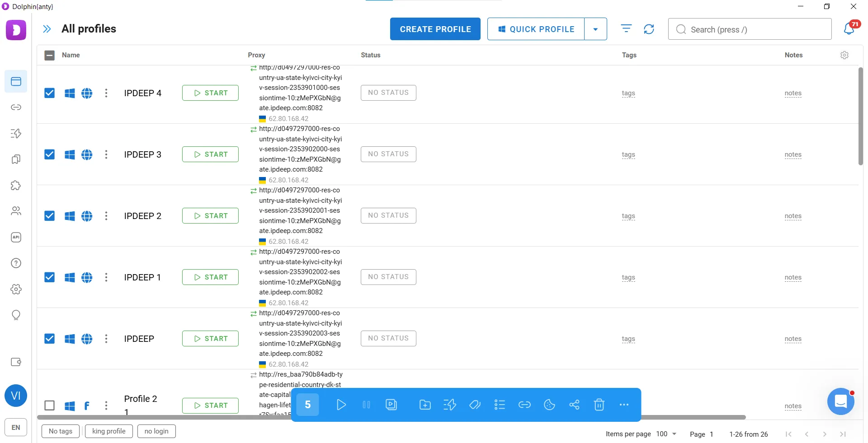Switch language with the EN button

click(16, 427)
